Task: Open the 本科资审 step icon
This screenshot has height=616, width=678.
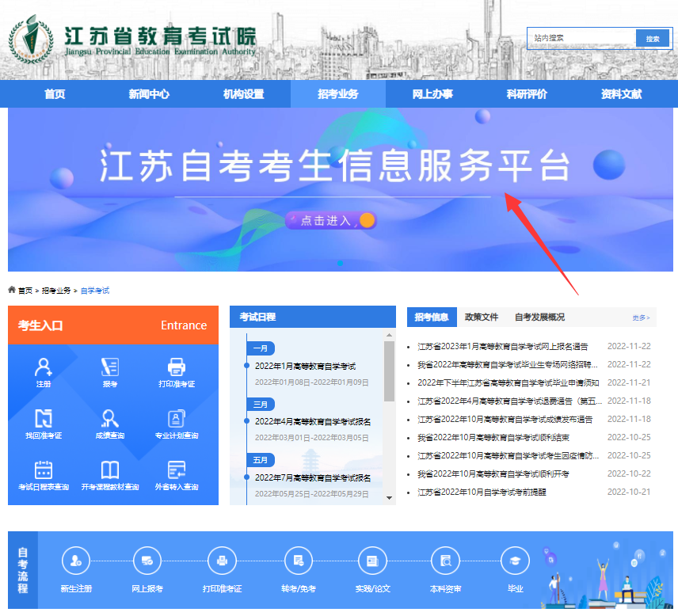Action: coord(446,561)
